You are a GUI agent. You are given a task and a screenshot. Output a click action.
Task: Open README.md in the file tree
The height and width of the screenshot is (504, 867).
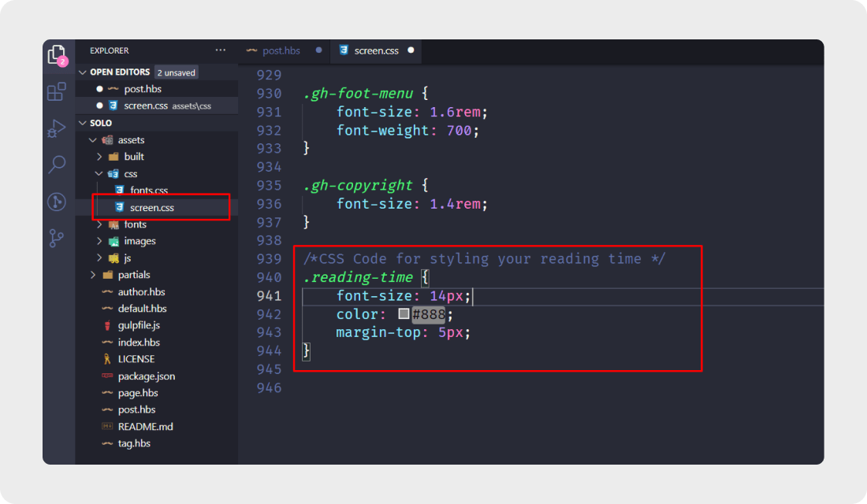tap(145, 427)
